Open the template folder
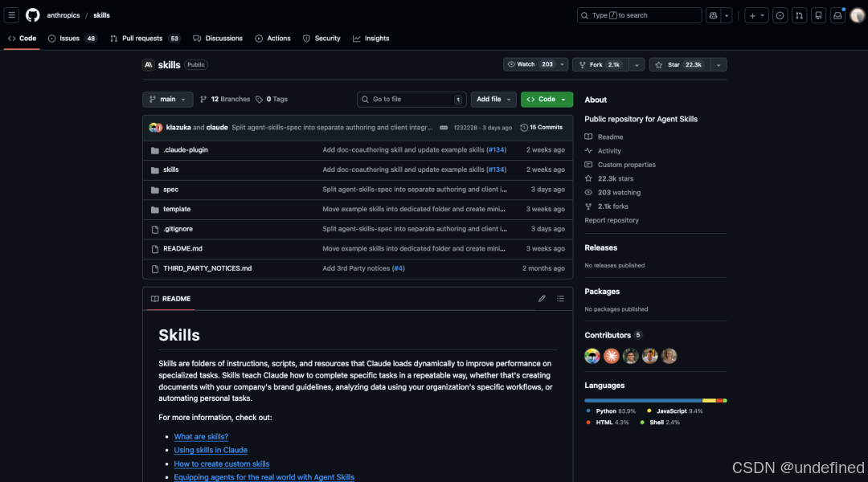 pos(177,209)
